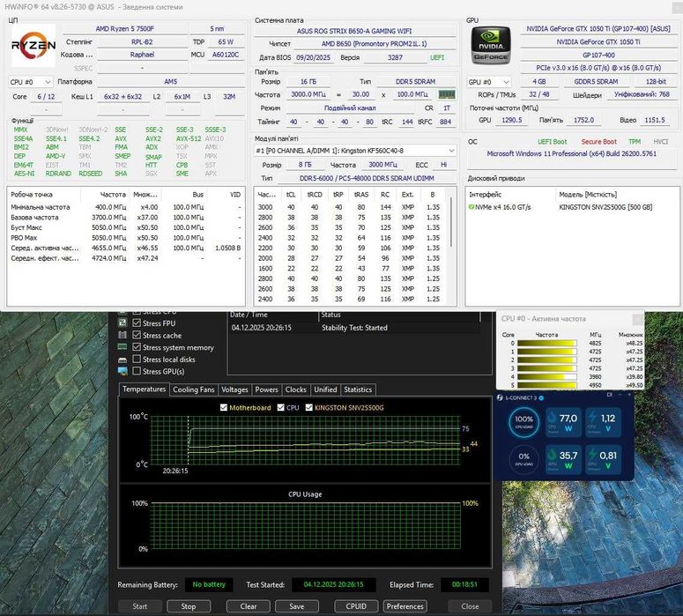Click the Start button in stability test

point(140,606)
